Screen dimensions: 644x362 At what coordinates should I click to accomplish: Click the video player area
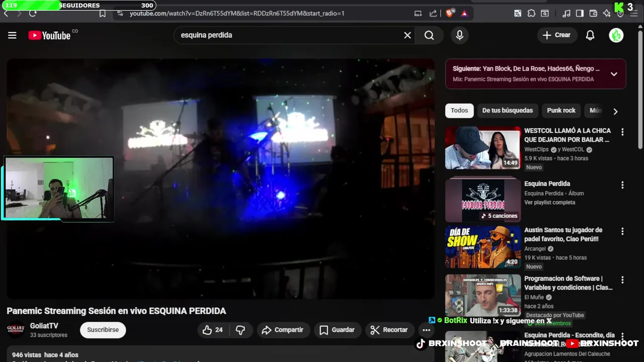(220, 178)
